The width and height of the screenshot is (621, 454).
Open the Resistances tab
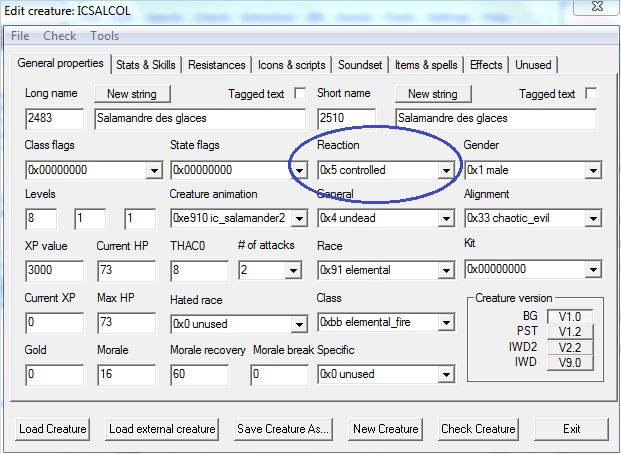pyautogui.click(x=217, y=65)
